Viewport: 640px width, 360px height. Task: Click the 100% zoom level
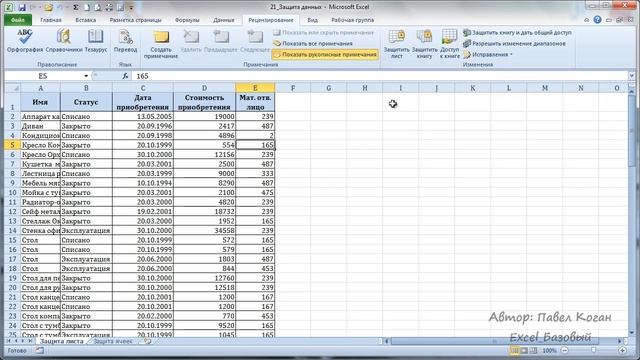point(549,350)
